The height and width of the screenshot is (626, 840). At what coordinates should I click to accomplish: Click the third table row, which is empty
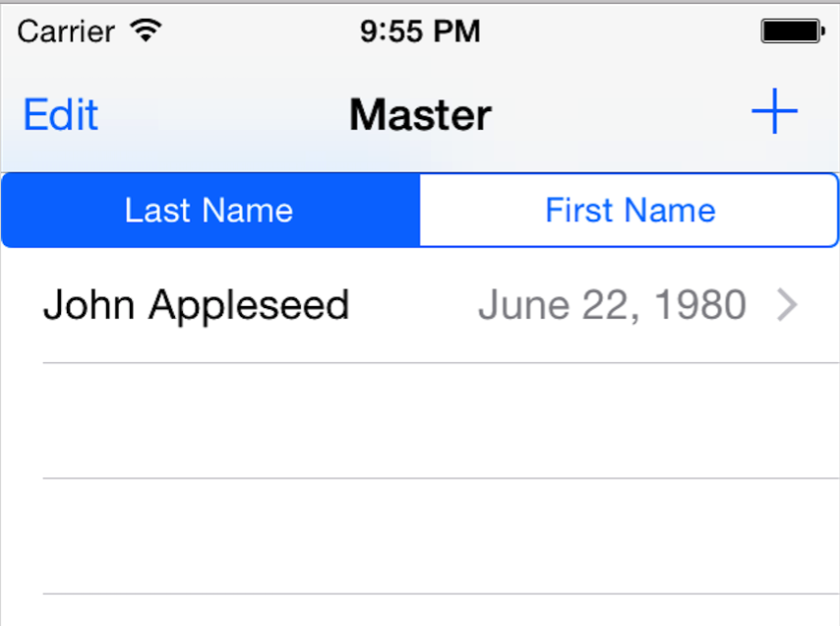pyautogui.click(x=420, y=536)
